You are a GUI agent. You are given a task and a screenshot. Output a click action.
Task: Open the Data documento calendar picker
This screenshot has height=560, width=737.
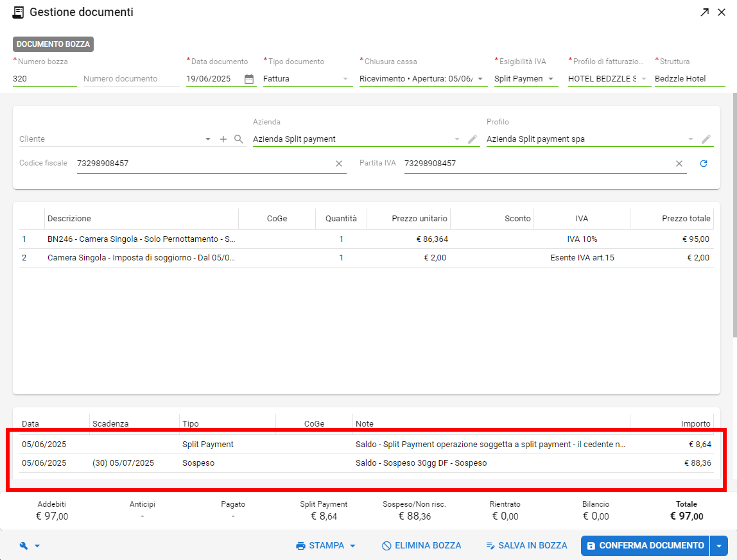[249, 79]
